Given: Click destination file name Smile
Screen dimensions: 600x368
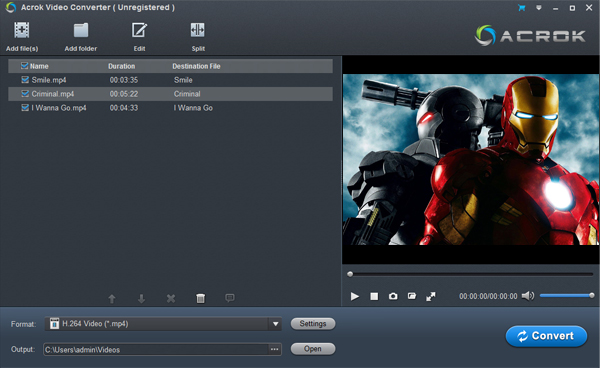Looking at the screenshot, I should [183, 80].
